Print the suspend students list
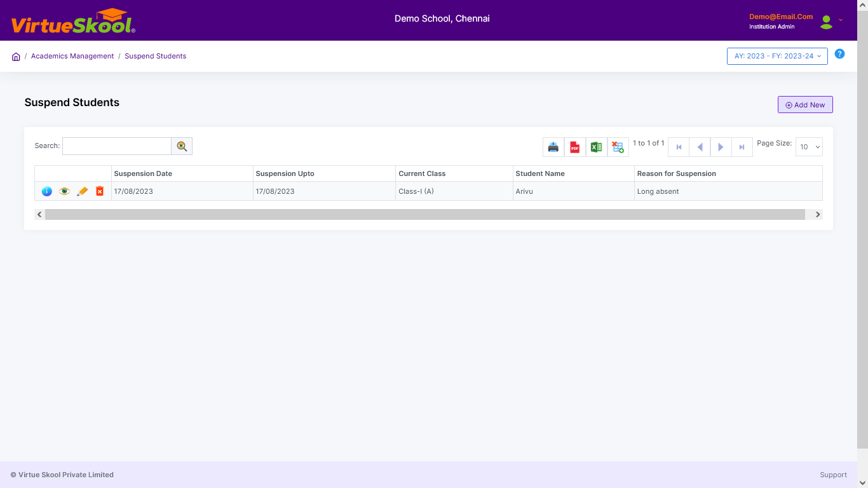 pyautogui.click(x=553, y=147)
